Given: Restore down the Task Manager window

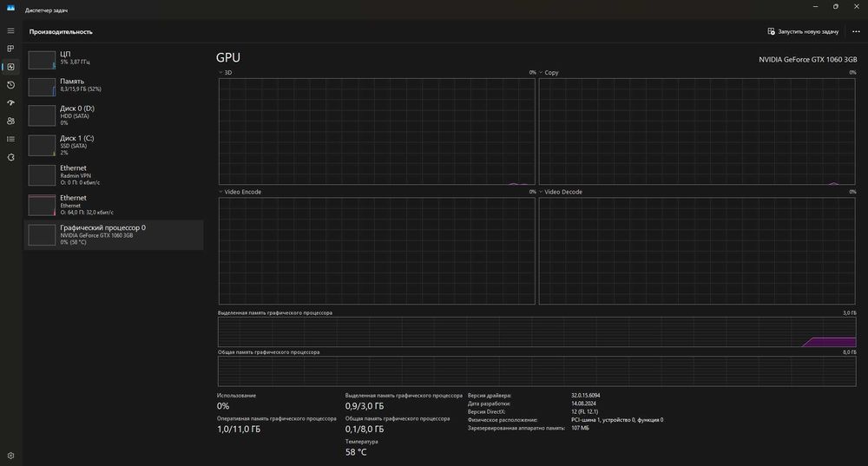Looking at the screenshot, I should [835, 7].
